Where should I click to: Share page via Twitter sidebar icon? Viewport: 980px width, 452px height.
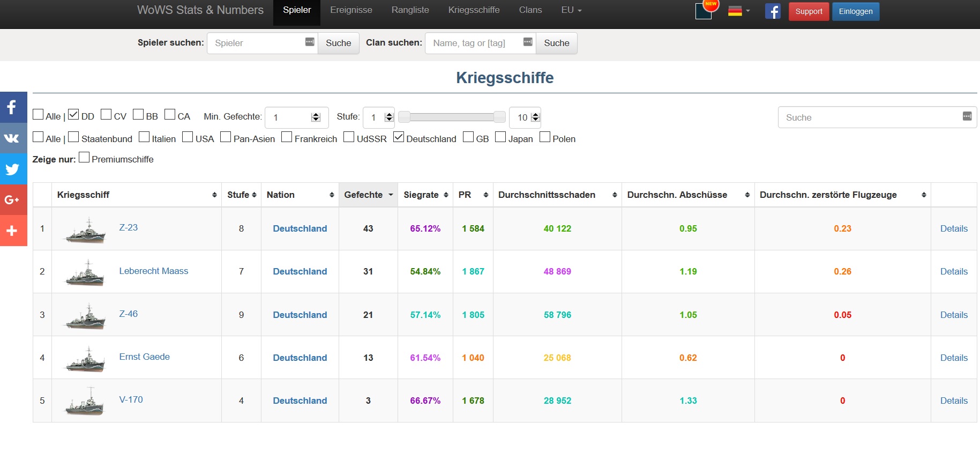click(13, 169)
